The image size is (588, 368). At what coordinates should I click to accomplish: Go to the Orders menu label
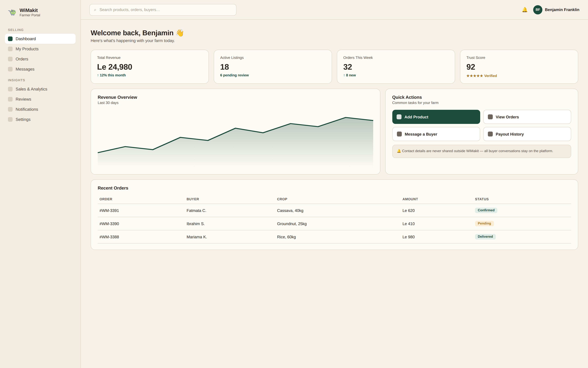click(22, 59)
